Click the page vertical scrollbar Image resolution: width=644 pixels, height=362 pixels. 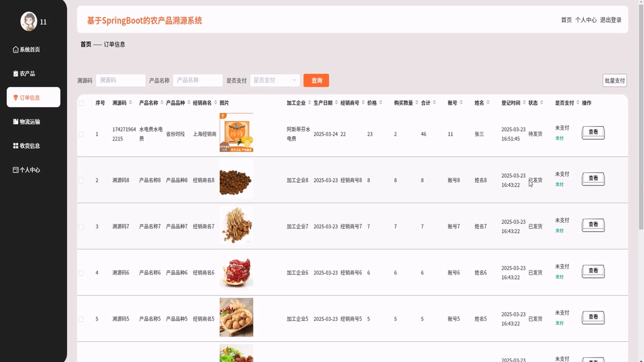click(641, 117)
